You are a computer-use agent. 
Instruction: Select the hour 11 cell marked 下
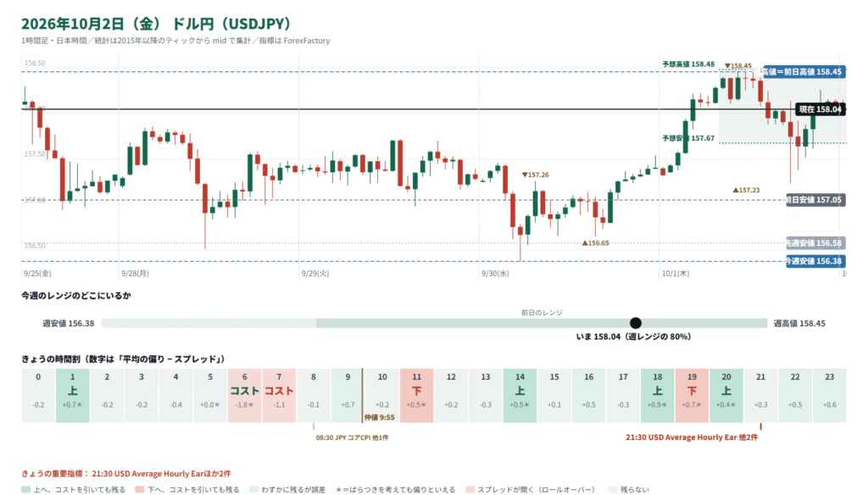click(x=417, y=395)
